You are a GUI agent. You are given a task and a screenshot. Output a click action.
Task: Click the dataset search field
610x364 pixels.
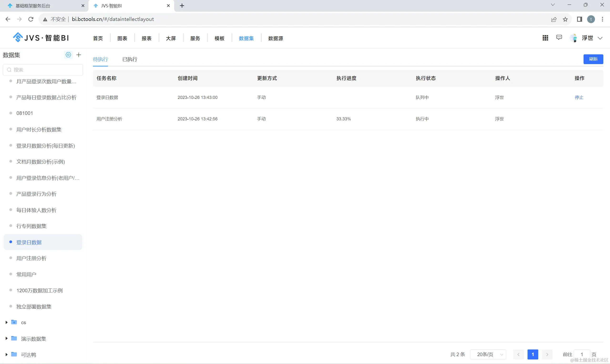[43, 70]
